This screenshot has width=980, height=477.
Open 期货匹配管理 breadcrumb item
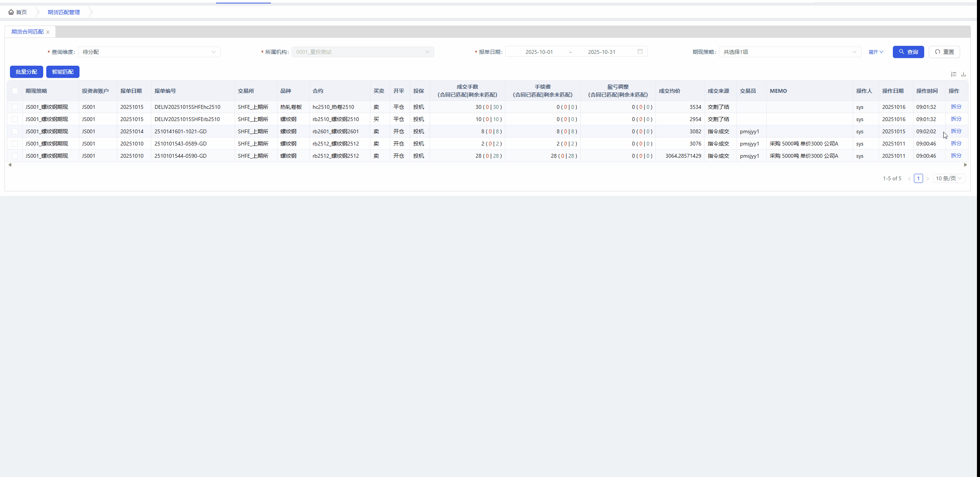64,12
